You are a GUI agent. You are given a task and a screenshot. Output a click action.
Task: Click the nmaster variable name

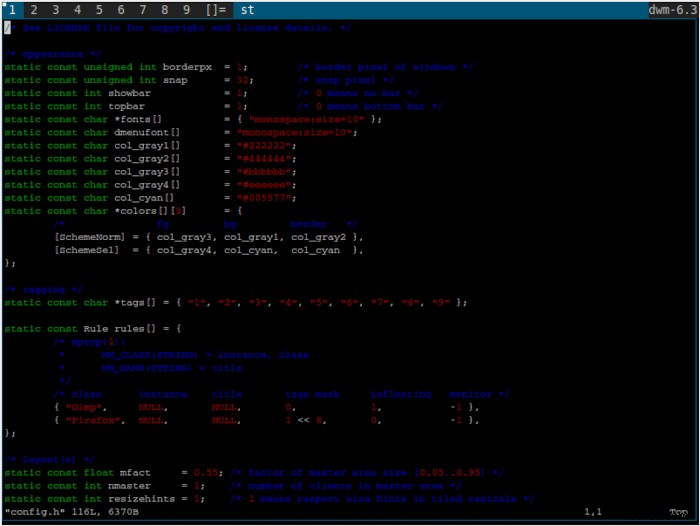129,486
